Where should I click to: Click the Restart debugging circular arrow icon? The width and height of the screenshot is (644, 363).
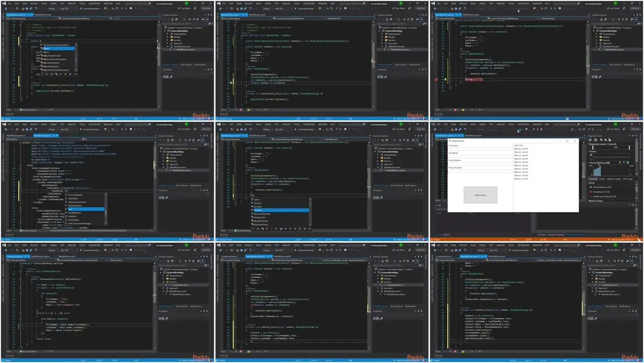point(541,129)
